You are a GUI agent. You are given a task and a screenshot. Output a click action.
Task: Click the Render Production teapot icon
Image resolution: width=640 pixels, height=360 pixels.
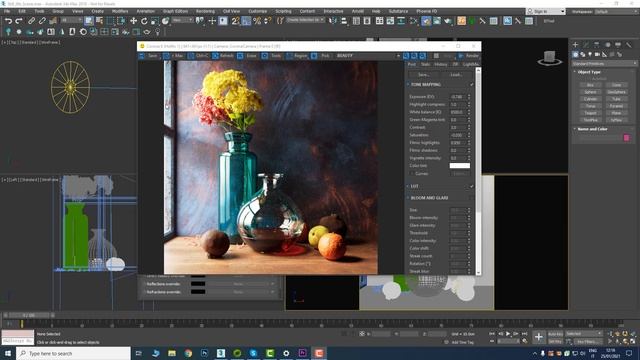[448, 21]
